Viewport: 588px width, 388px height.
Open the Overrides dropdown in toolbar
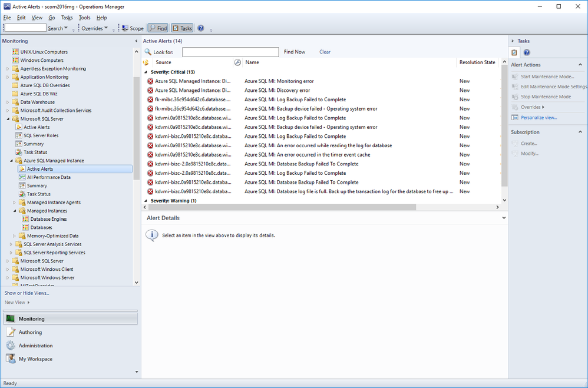coord(94,28)
